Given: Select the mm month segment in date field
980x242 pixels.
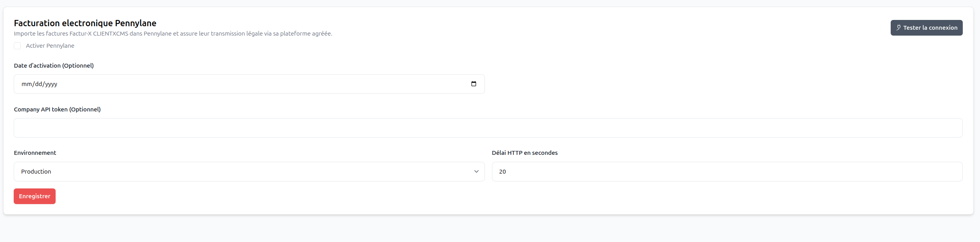Looking at the screenshot, I should [x=27, y=84].
